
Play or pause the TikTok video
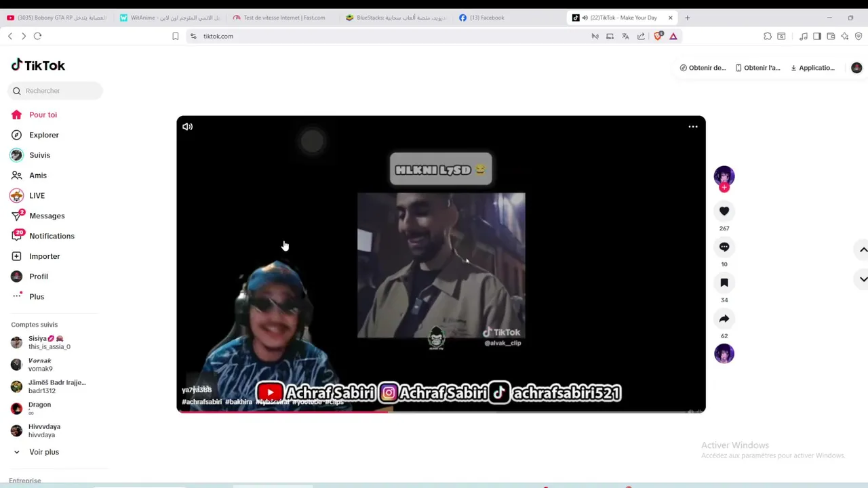pyautogui.click(x=441, y=264)
